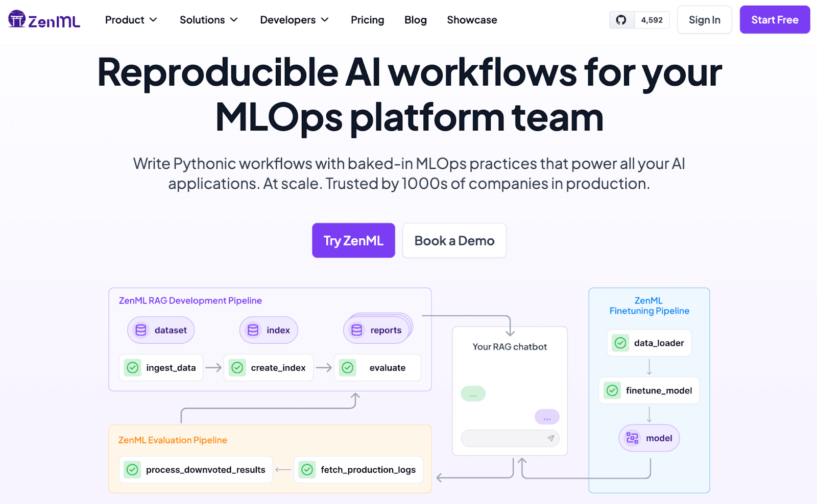The image size is (817, 504).
Task: Click the Book a Demo button
Action: pyautogui.click(x=454, y=241)
